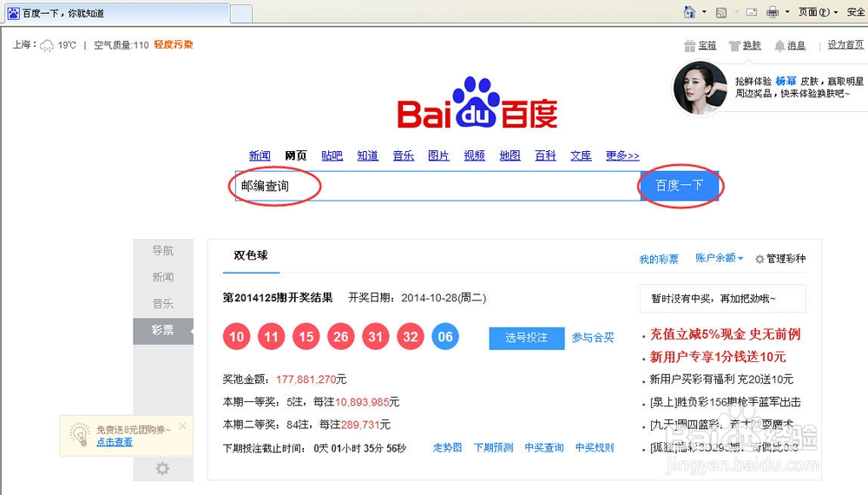Click the light bulb coupon icon
Image resolution: width=868 pixels, height=495 pixels.
point(79,435)
